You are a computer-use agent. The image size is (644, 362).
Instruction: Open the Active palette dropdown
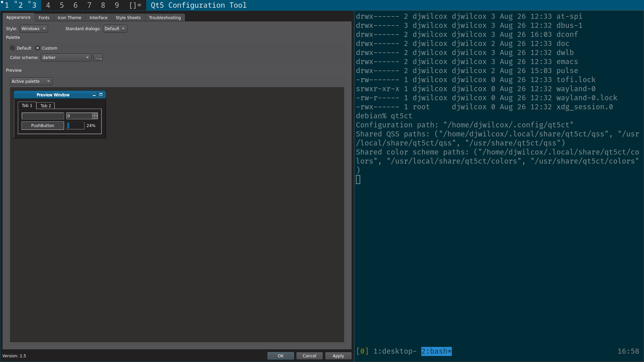coord(31,81)
